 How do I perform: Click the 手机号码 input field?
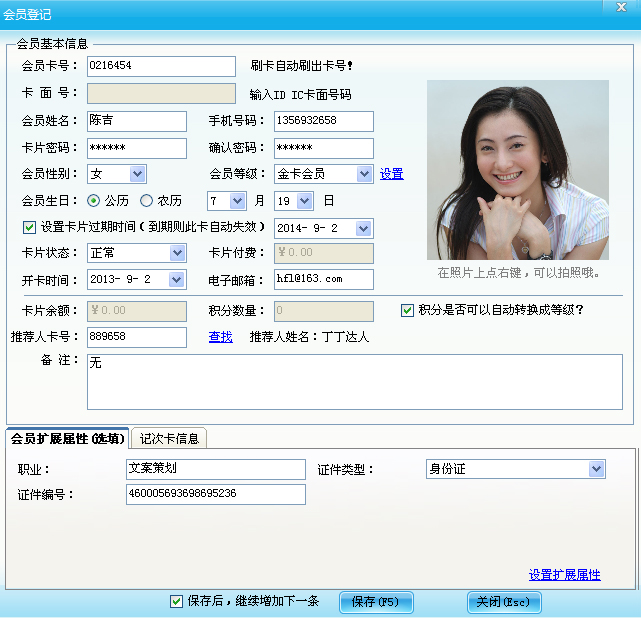pyautogui.click(x=323, y=121)
